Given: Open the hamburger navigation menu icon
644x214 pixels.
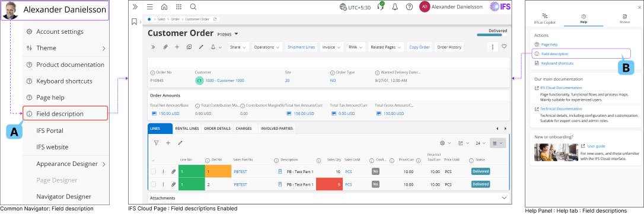Looking at the screenshot, I should pos(150,7).
